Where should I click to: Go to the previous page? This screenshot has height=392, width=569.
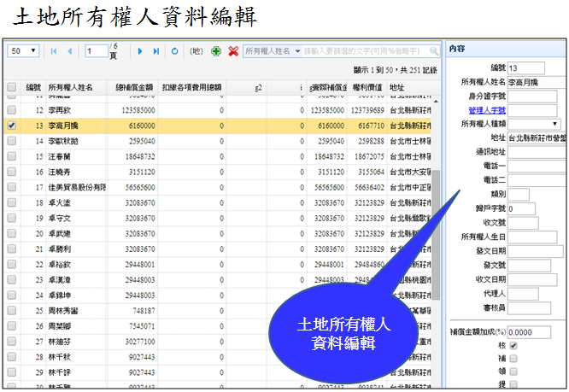coord(70,51)
